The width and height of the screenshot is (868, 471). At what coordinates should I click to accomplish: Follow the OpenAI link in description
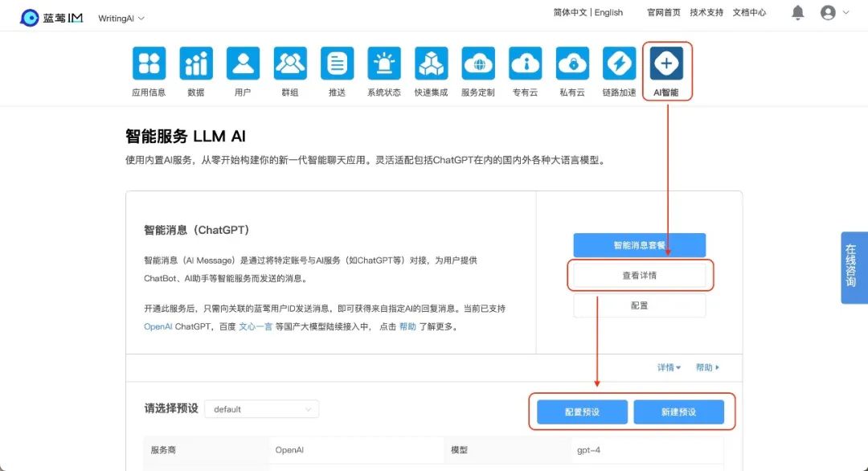pyautogui.click(x=158, y=326)
